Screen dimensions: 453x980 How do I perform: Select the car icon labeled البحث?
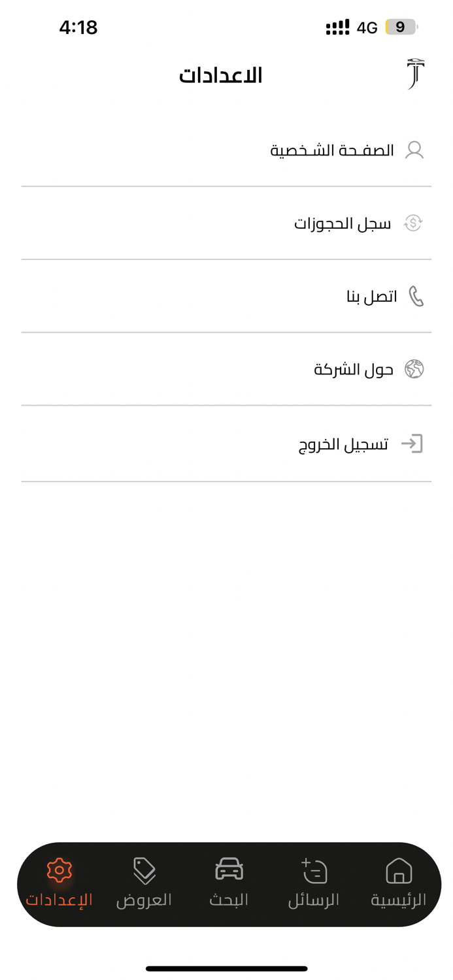click(x=228, y=870)
